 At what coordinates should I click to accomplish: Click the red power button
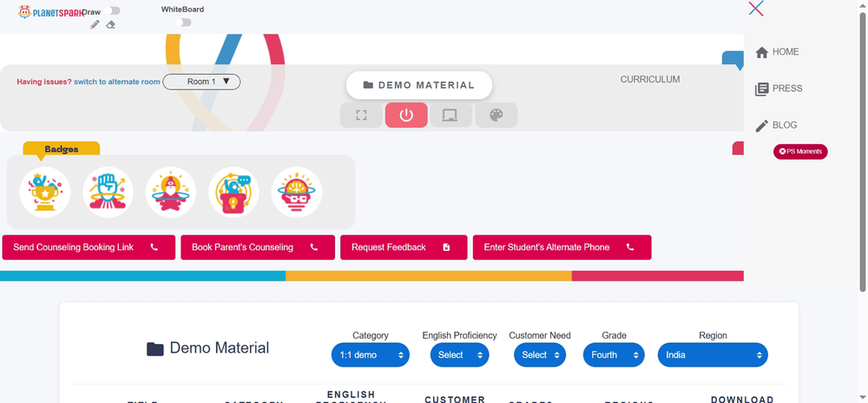(x=406, y=116)
